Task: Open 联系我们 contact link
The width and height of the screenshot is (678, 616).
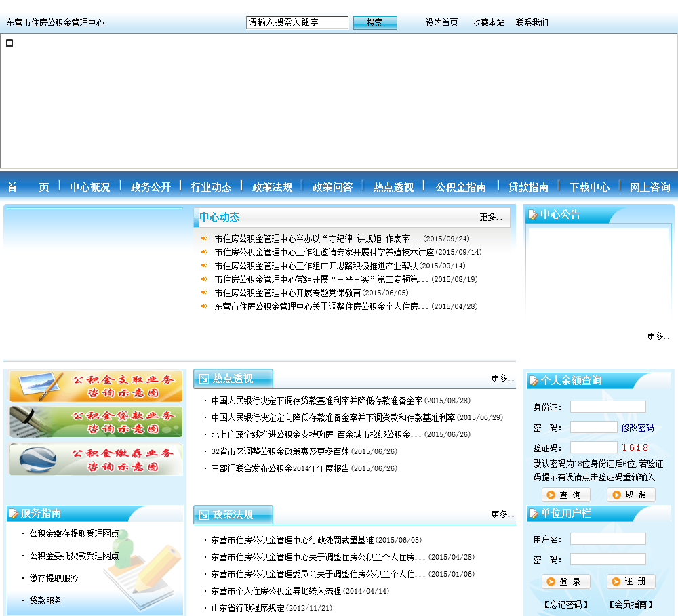Action: point(532,22)
